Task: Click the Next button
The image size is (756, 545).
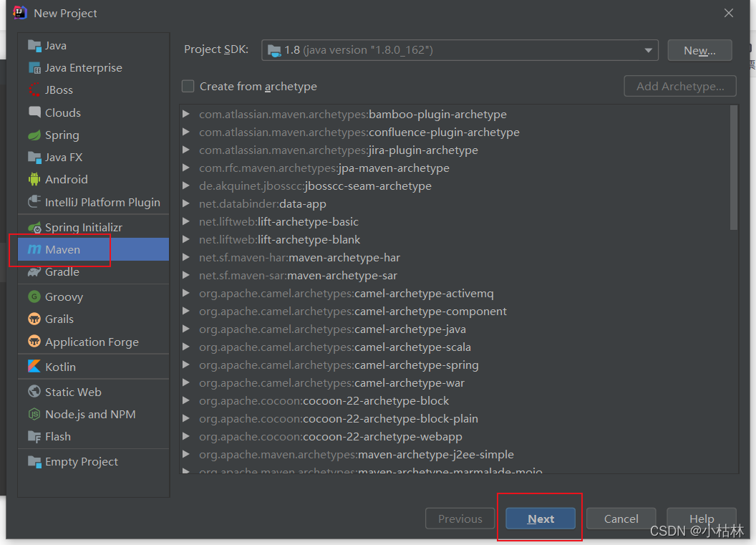Action: click(541, 519)
